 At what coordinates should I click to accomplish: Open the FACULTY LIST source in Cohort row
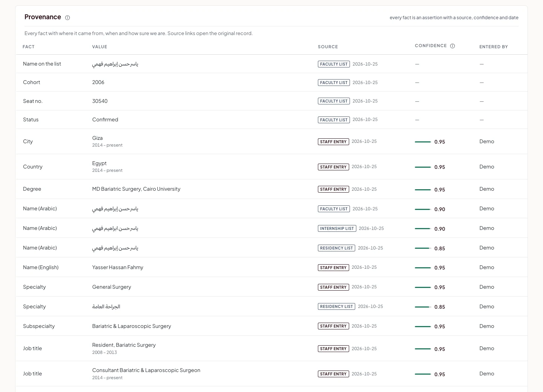(334, 83)
